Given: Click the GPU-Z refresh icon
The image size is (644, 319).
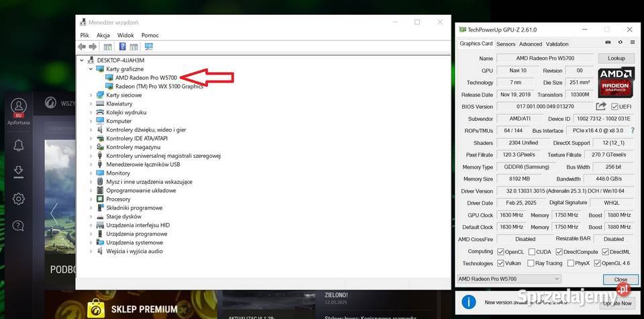Looking at the screenshot, I should coord(620,42).
